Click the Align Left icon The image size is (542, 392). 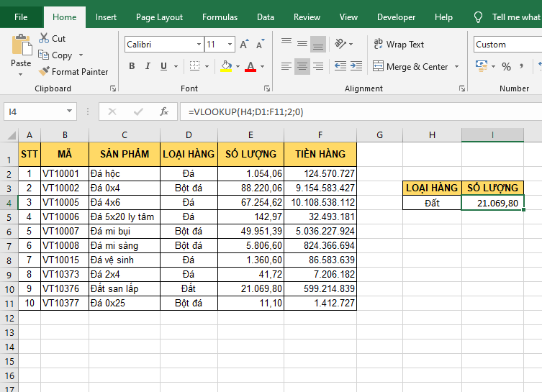[x=286, y=66]
